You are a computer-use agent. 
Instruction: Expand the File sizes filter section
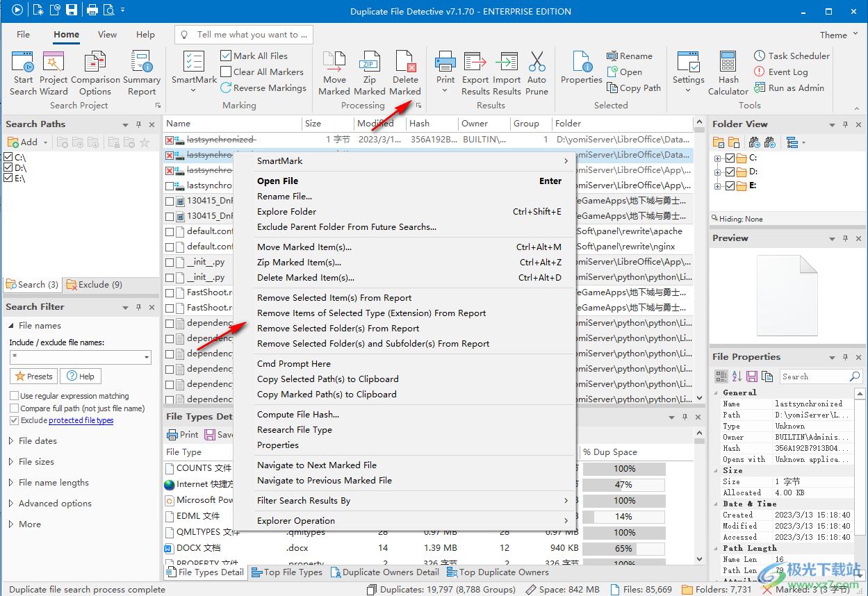(x=12, y=462)
